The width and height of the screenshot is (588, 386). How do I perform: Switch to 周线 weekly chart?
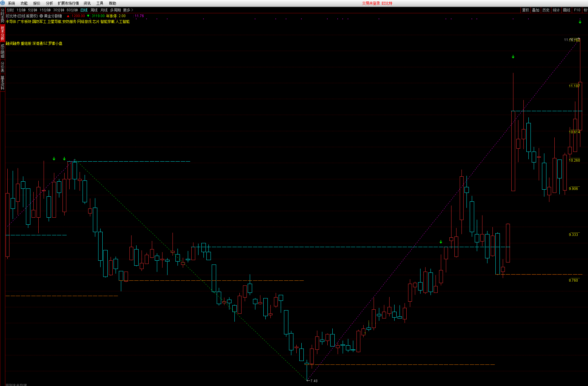[x=94, y=10]
